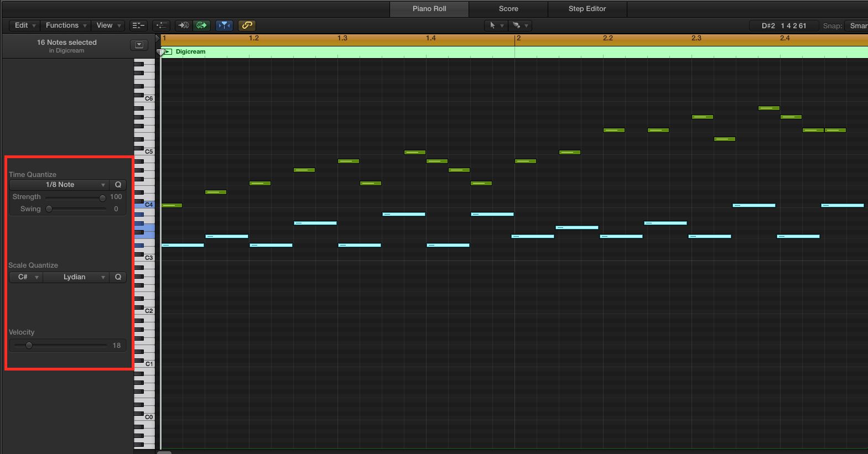Screen dimensions: 868x454
Task: Click ruler position 1.2
Action: tap(254, 38)
